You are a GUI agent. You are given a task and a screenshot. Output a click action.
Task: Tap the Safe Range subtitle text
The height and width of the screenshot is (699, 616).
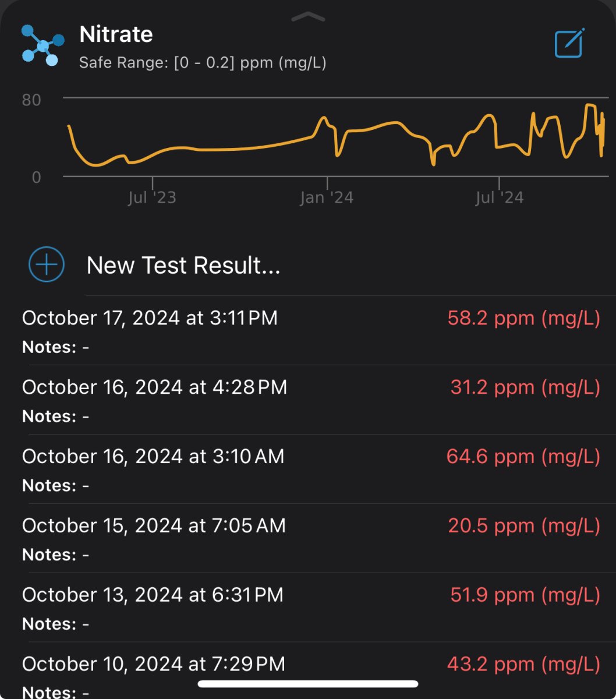coord(203,62)
